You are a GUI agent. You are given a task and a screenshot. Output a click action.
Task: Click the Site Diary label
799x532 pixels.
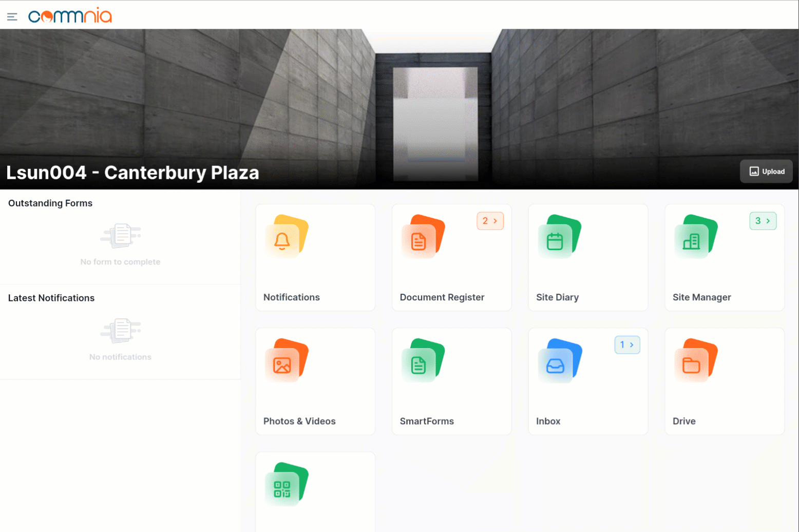point(557,297)
